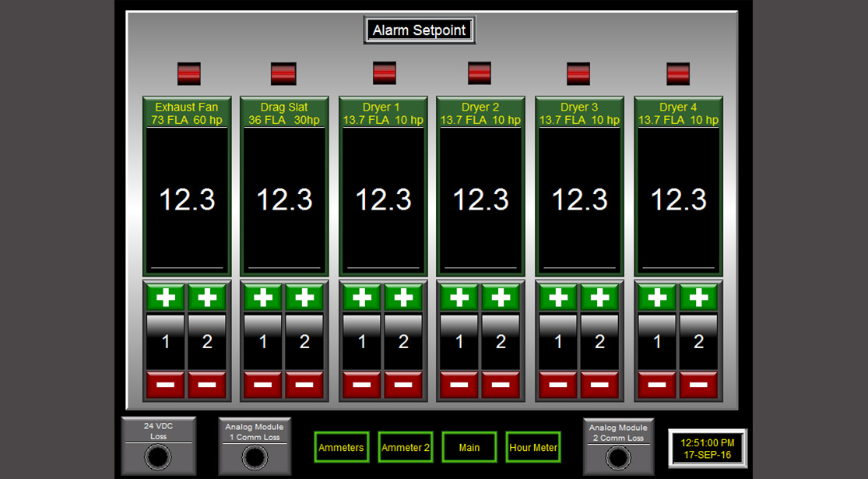
Task: Click the Drag Slat 36 FLA 30hp header
Action: [284, 113]
